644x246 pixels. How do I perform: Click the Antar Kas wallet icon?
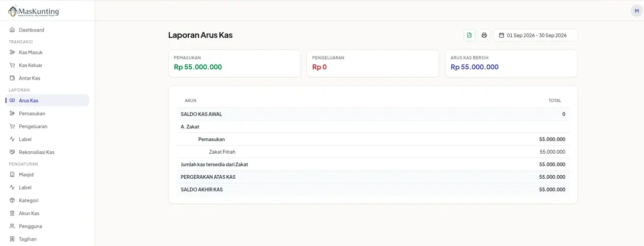point(12,78)
